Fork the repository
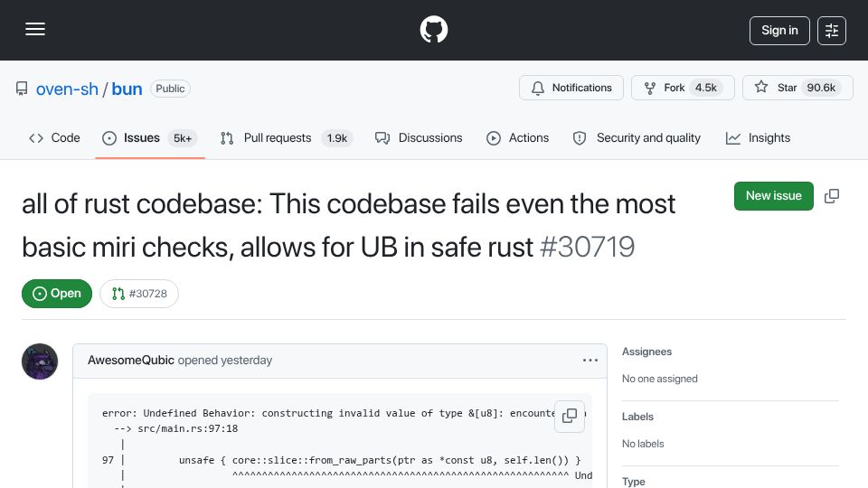This screenshot has height=488, width=868. pyautogui.click(x=683, y=88)
